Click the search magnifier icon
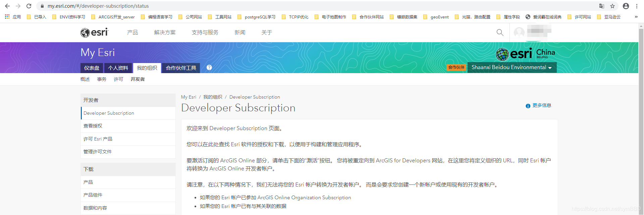This screenshot has width=644, height=215. [x=500, y=32]
